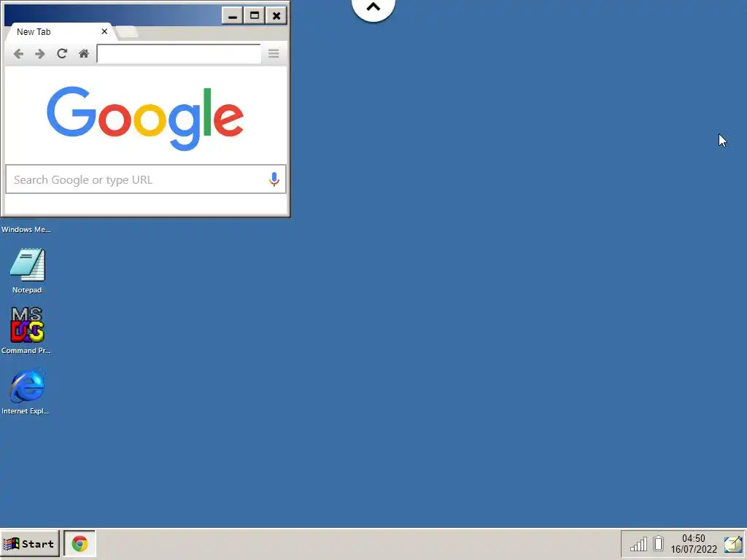Click the battery tray icon
The image size is (747, 560).
[x=659, y=543]
